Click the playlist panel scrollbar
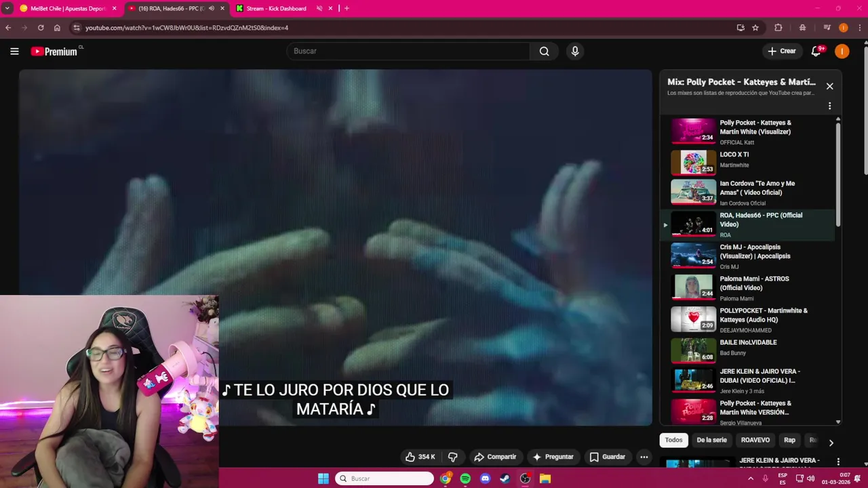This screenshot has width=868, height=488. (838, 174)
